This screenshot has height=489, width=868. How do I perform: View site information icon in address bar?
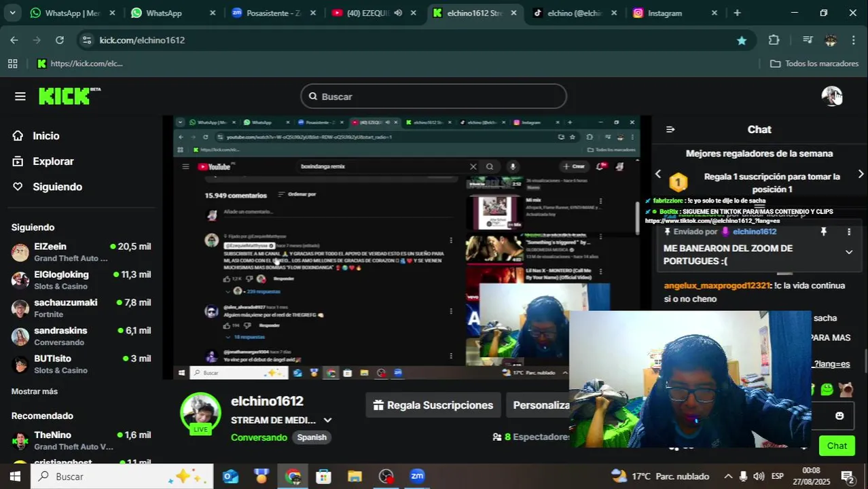click(x=86, y=40)
